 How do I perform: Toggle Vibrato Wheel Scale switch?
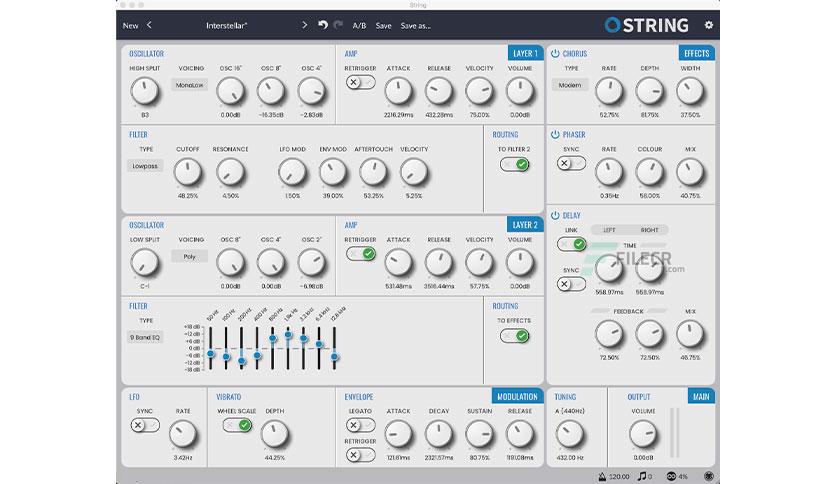(237, 425)
